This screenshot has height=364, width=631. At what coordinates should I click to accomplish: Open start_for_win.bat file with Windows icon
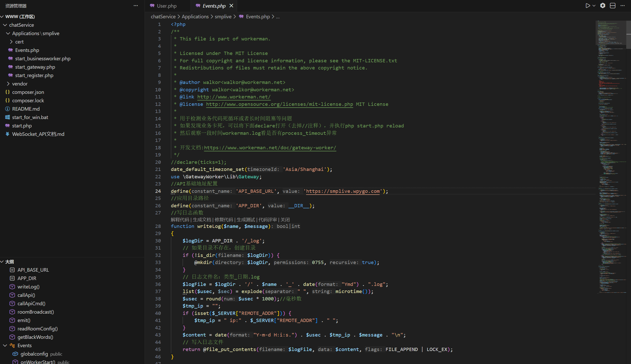tap(30, 117)
